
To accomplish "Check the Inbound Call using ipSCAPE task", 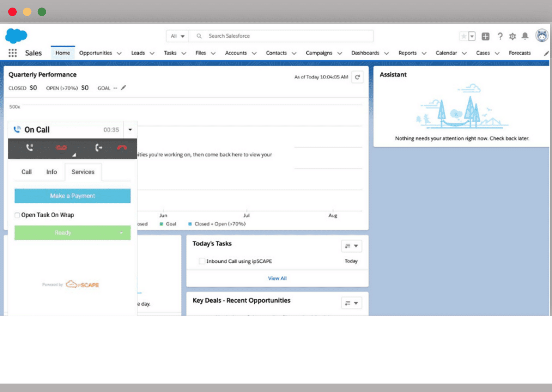I will [x=202, y=261].
